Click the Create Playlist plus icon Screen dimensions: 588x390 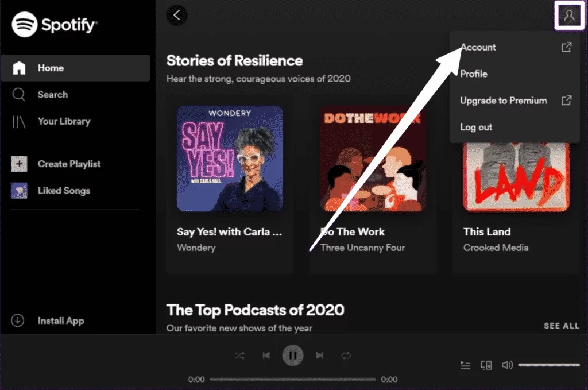(x=19, y=164)
